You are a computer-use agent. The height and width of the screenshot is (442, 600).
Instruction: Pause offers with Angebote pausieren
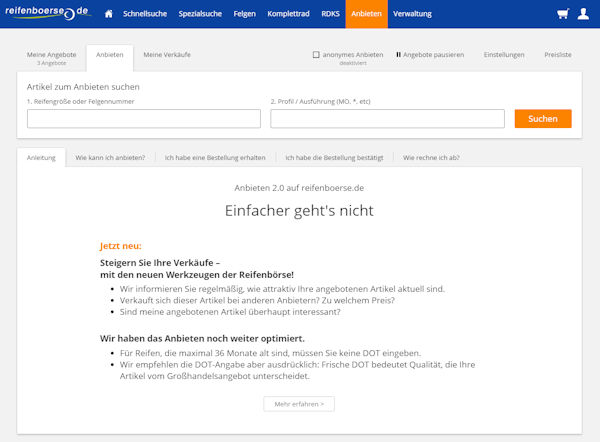[x=430, y=55]
